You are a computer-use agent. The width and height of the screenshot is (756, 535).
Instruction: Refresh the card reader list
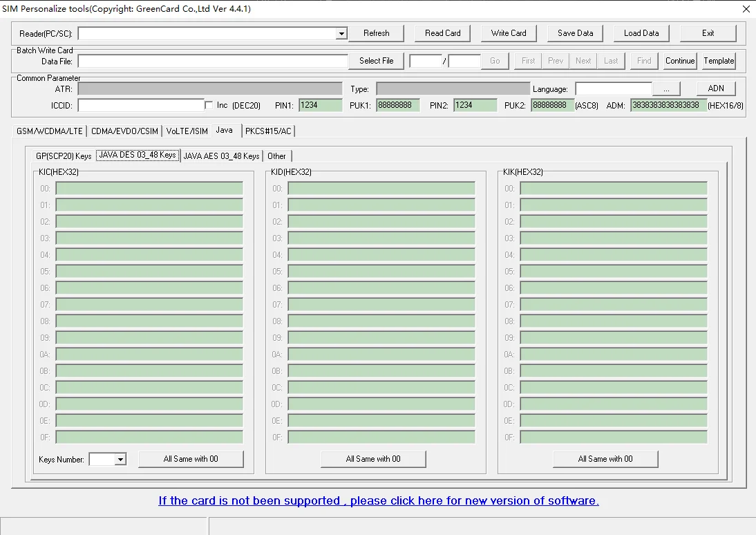tap(376, 33)
